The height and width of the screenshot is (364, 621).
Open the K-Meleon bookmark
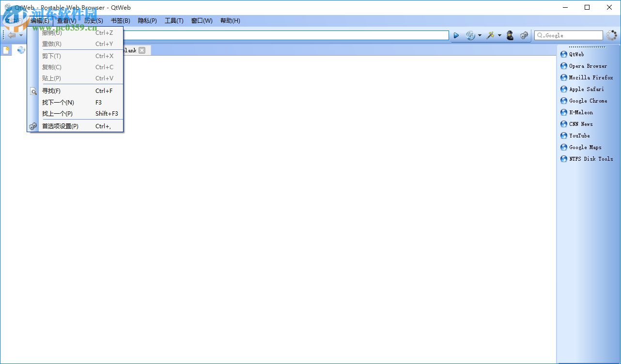576,112
